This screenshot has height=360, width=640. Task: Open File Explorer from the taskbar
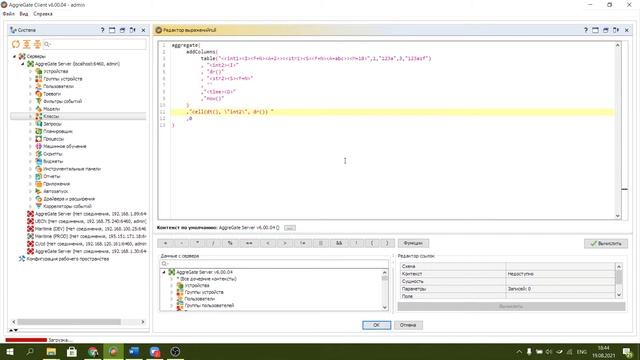pyautogui.click(x=51, y=351)
